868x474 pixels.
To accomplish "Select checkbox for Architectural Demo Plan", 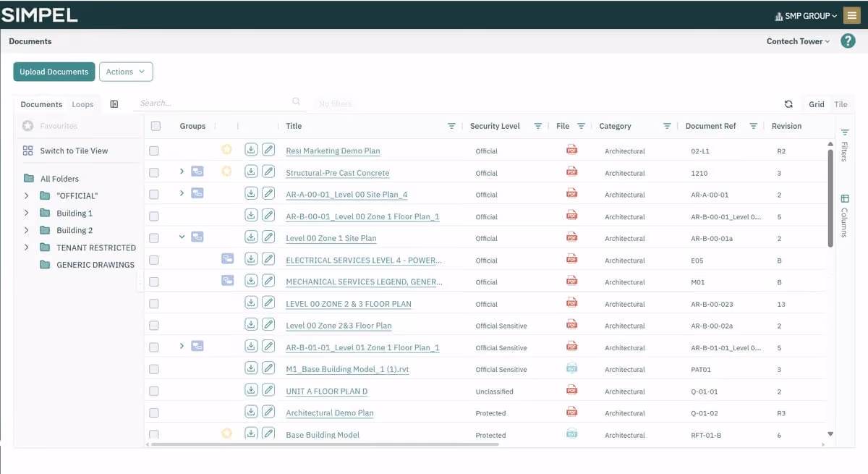I will click(153, 412).
